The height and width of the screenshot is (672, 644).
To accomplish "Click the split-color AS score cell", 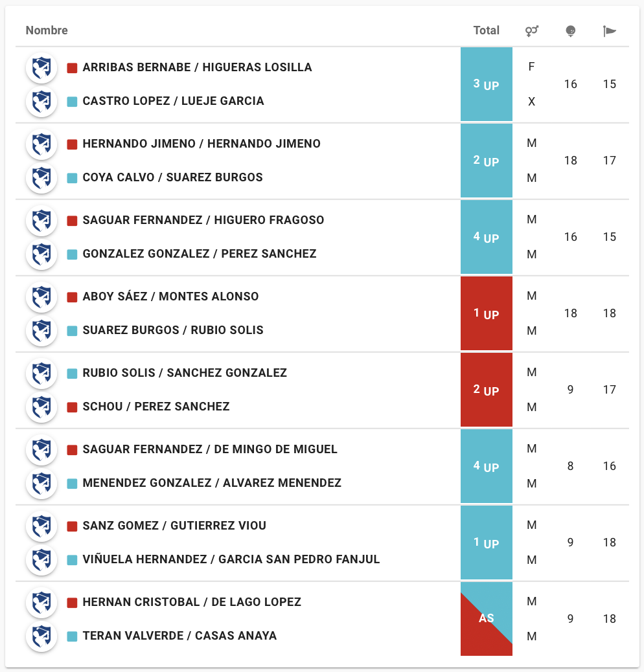I will 487,619.
